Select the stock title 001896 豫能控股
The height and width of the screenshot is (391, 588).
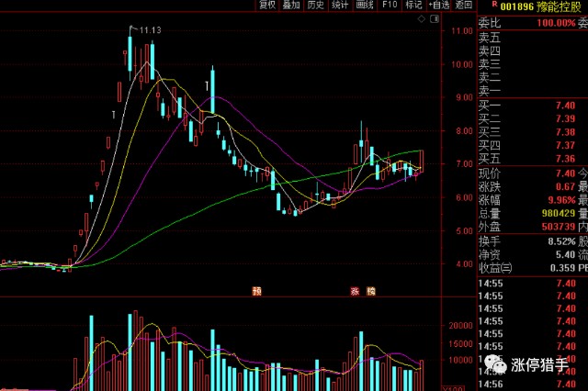click(x=541, y=6)
